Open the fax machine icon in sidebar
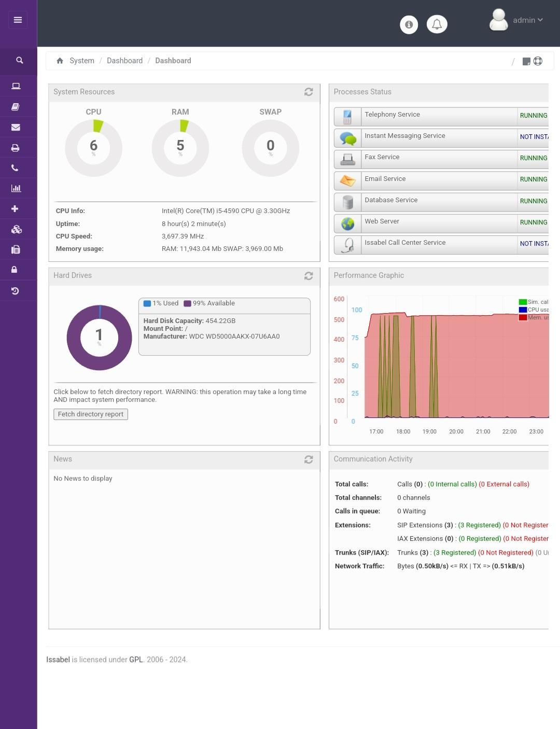The height and width of the screenshot is (729, 560). tap(16, 249)
